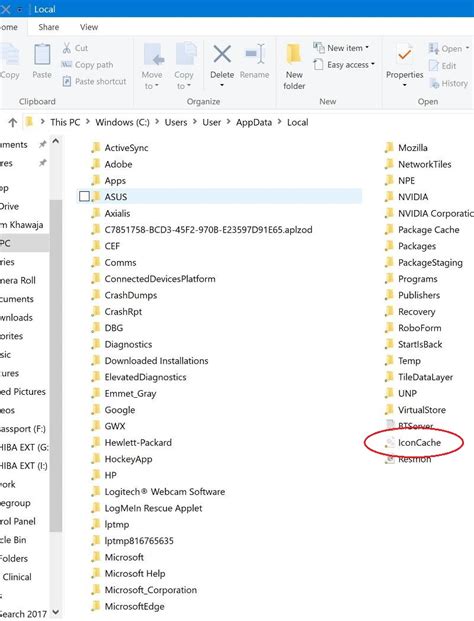Click the IconCache file icon
The image size is (474, 621).
coord(390,442)
